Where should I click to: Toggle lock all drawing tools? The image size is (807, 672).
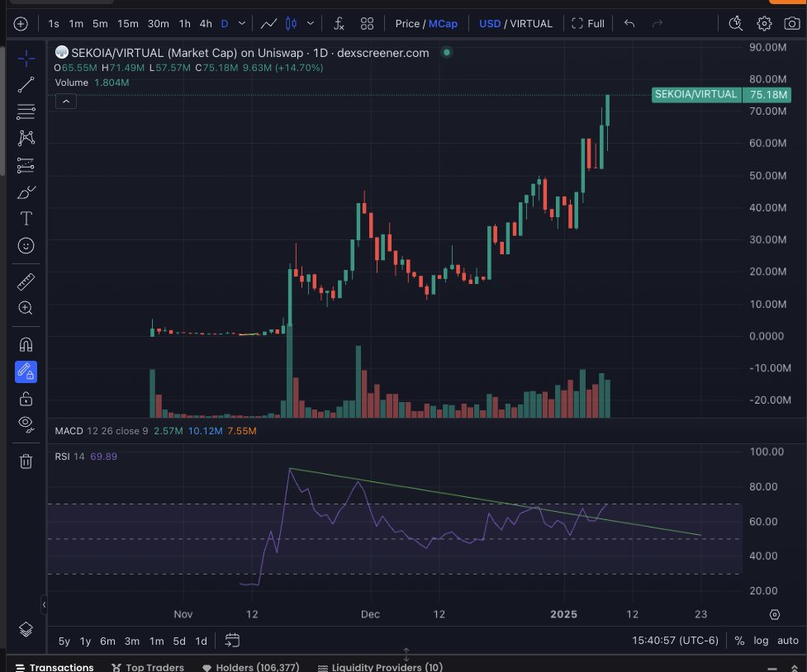coord(26,399)
